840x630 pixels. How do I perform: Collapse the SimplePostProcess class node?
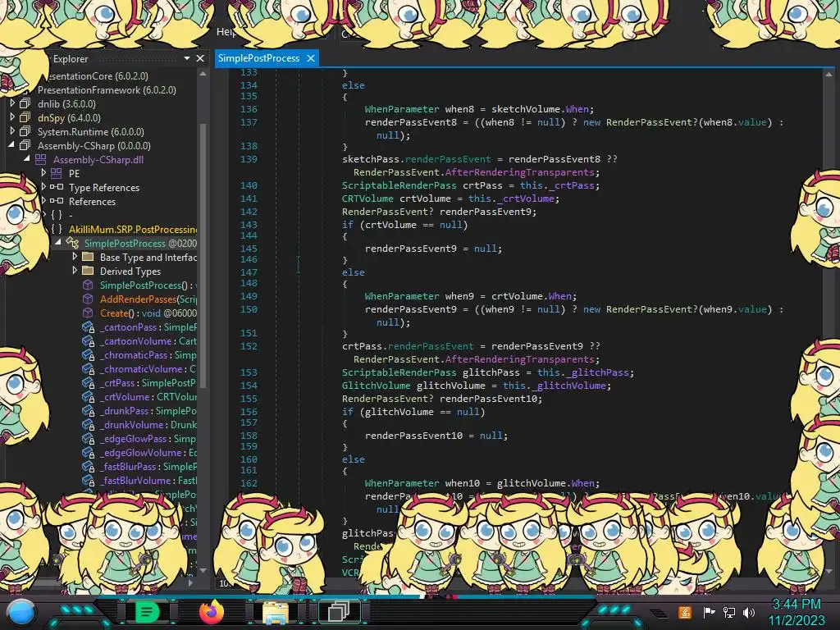[x=58, y=242]
